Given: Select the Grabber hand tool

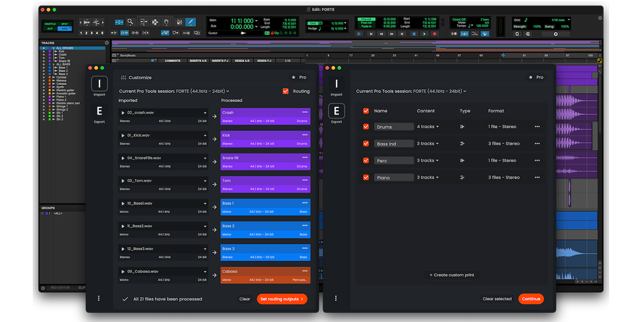Looking at the screenshot, I should coord(167,22).
